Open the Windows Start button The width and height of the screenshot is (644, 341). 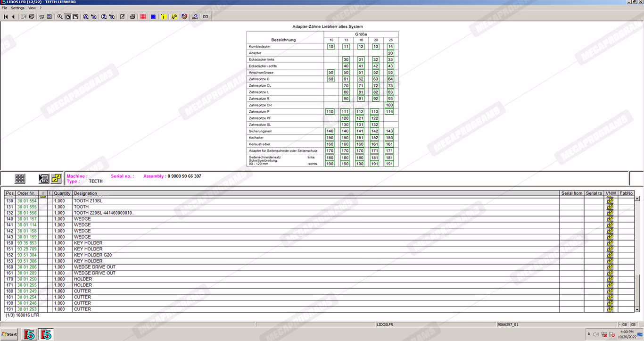(9, 334)
